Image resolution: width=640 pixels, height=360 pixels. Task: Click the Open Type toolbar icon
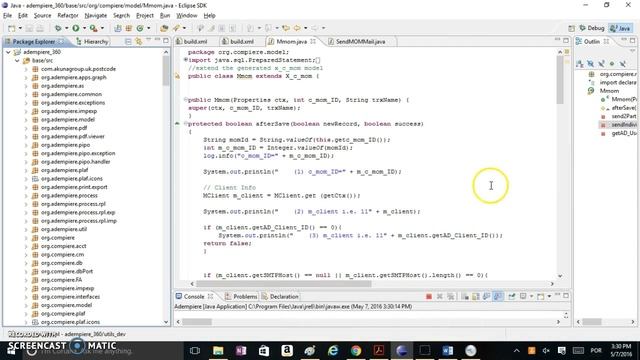click(x=164, y=28)
